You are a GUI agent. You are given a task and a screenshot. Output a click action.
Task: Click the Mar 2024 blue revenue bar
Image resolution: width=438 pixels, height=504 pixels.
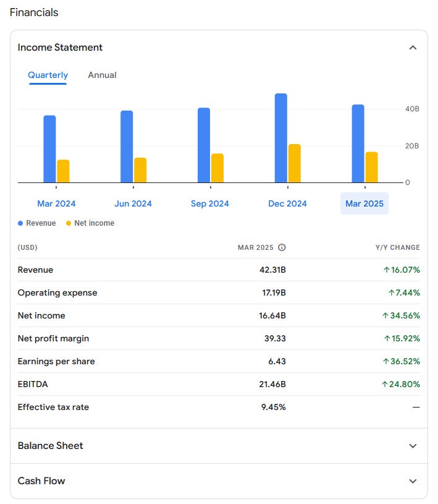point(49,149)
